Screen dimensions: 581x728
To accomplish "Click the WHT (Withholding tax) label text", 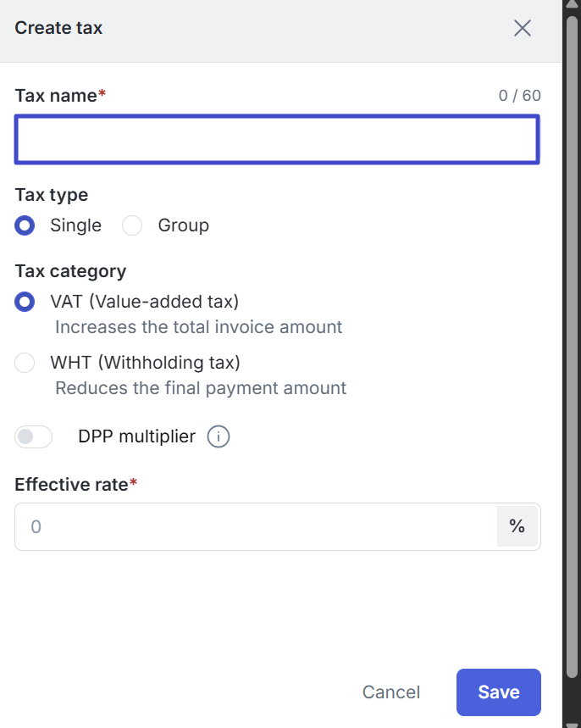I will tap(146, 363).
